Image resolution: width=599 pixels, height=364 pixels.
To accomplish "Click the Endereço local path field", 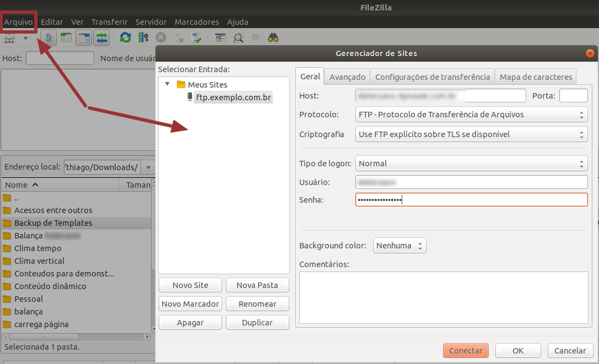I will 102,167.
